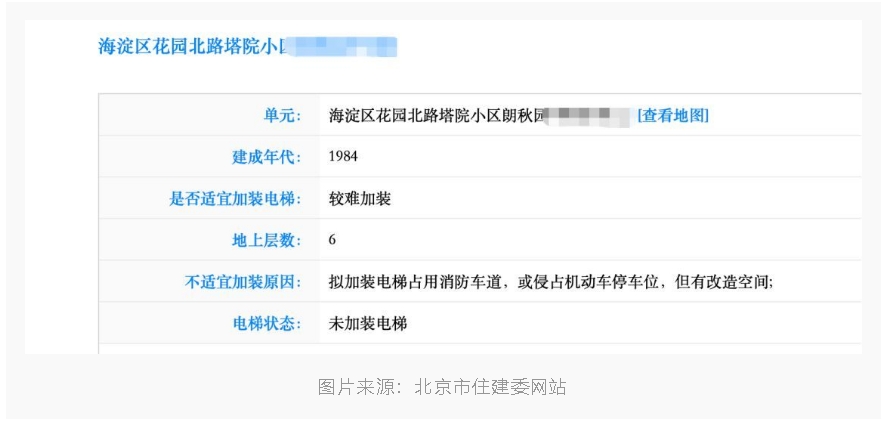This screenshot has width=882, height=422.
Task: Open the 查看地图 link
Action: 673,115
